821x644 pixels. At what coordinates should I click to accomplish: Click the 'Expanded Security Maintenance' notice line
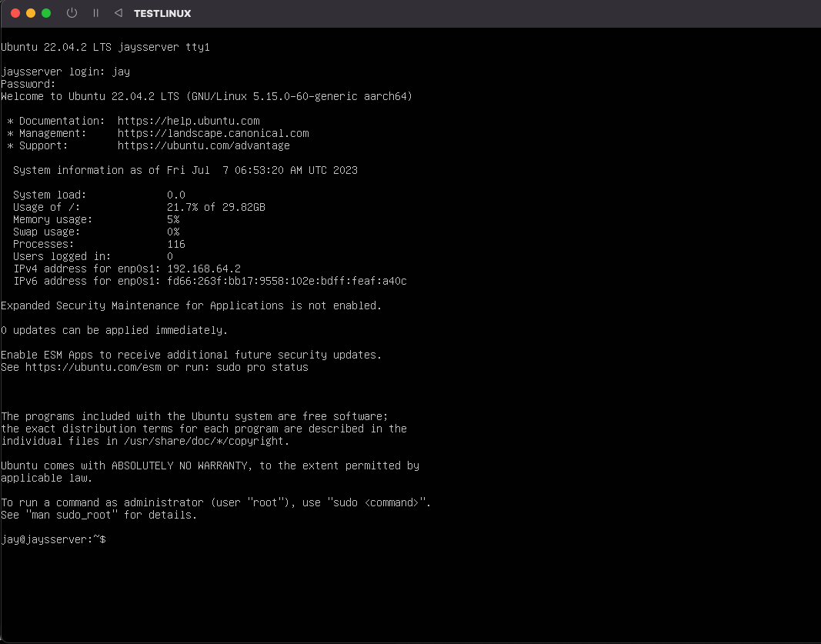(191, 305)
